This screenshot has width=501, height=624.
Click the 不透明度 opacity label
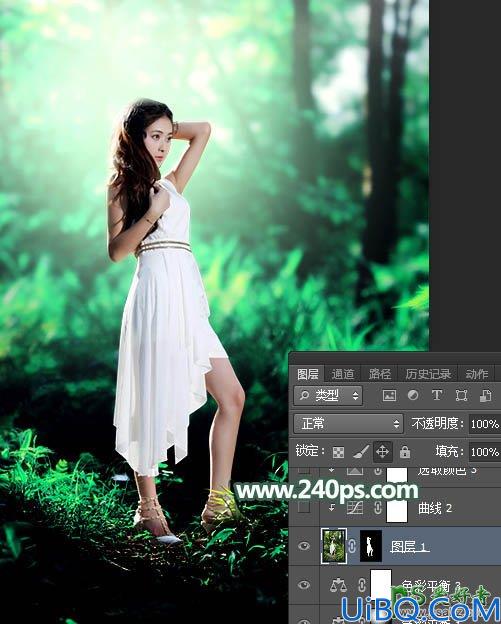tap(438, 423)
